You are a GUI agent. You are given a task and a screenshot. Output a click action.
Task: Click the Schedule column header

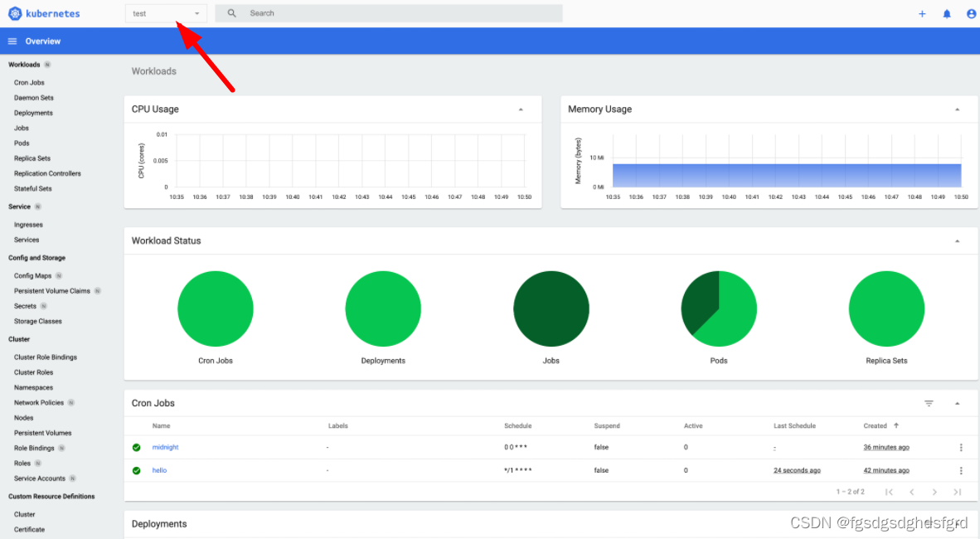(x=518, y=426)
